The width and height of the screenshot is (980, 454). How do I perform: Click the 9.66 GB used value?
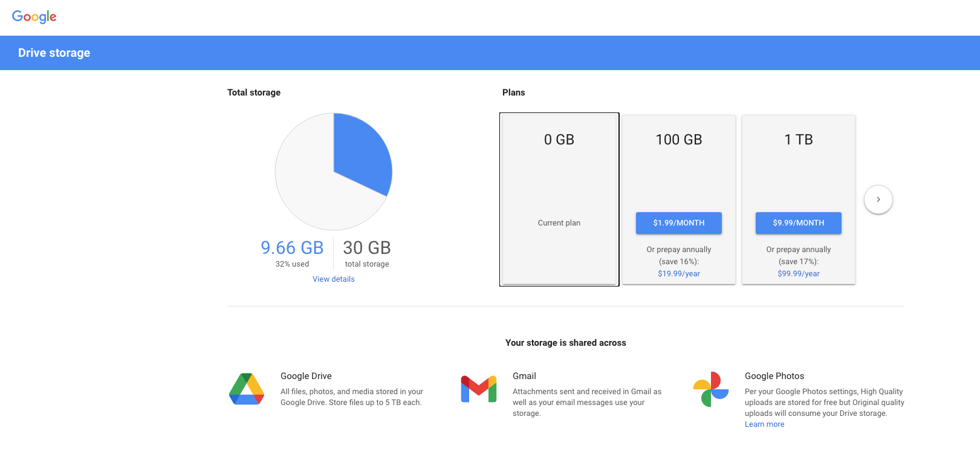[x=292, y=248]
